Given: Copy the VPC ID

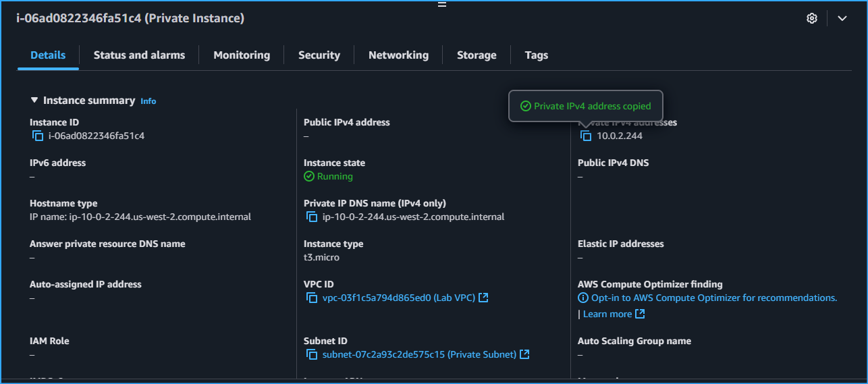Looking at the screenshot, I should click(x=312, y=298).
